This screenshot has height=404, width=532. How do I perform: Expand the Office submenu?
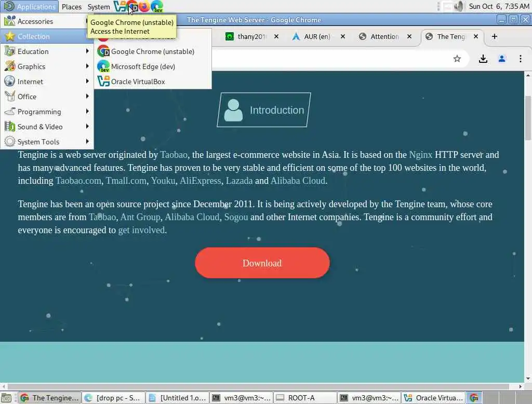pos(47,97)
